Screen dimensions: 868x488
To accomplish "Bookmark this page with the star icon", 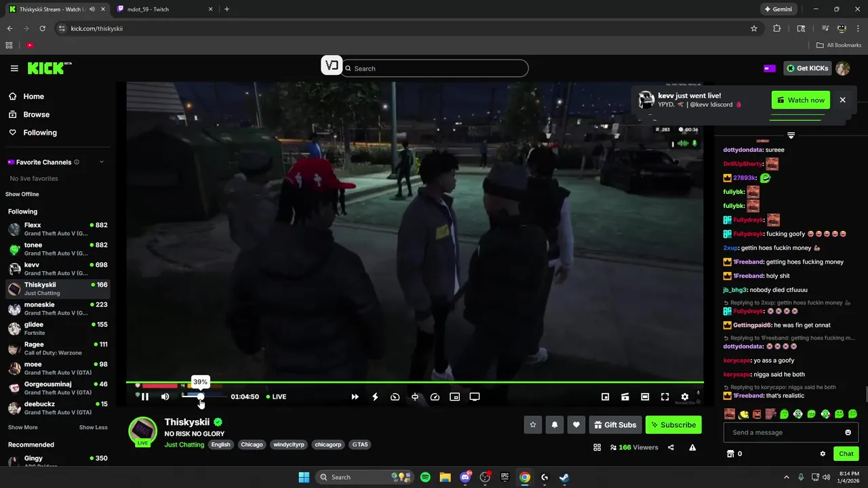I will tap(754, 28).
